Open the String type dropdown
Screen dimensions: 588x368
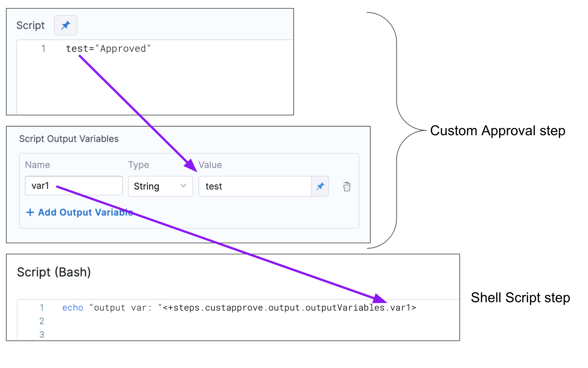[160, 186]
